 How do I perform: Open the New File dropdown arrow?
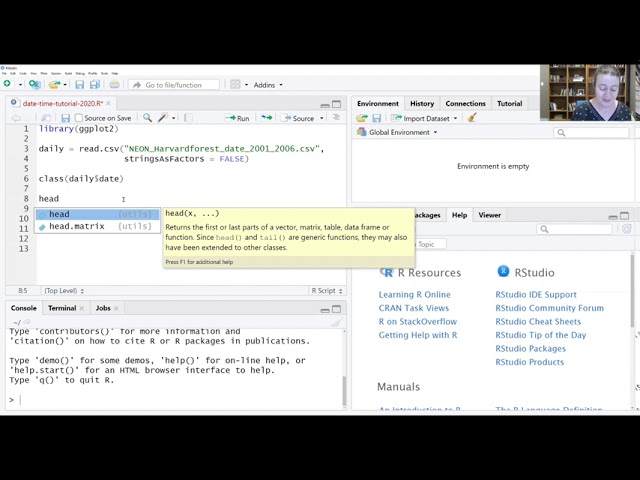click(20, 85)
